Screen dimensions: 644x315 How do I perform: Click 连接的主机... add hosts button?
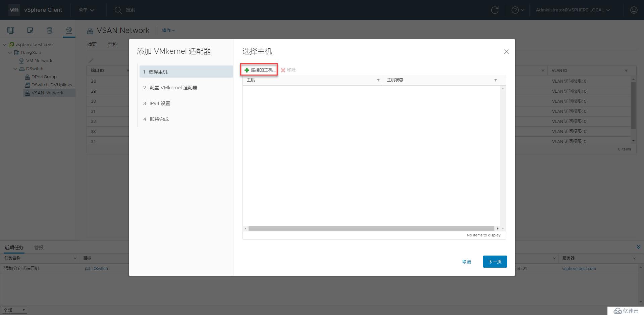point(260,70)
